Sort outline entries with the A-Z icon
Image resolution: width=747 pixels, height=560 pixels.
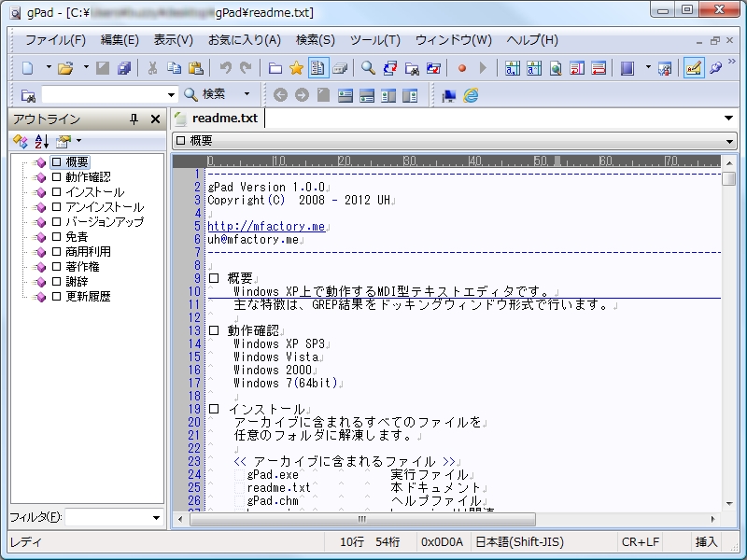[x=42, y=142]
